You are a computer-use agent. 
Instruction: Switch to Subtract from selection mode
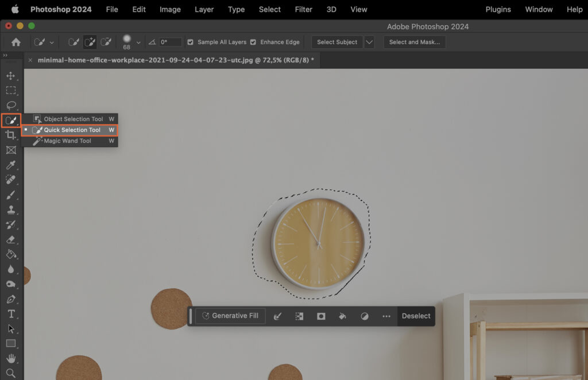click(x=106, y=41)
